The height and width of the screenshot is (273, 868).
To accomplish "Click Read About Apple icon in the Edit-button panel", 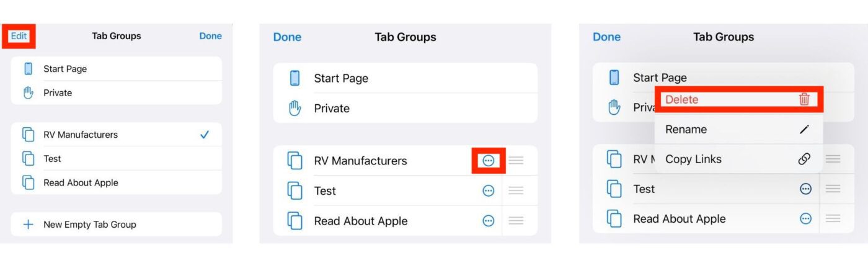I will pyautogui.click(x=28, y=183).
